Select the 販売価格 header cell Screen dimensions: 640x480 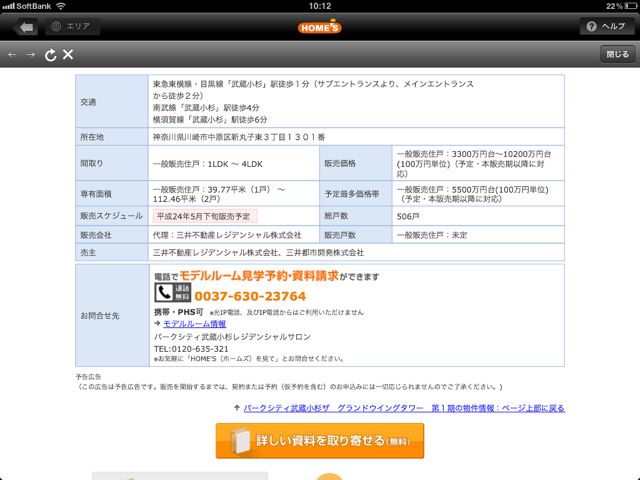coord(356,163)
